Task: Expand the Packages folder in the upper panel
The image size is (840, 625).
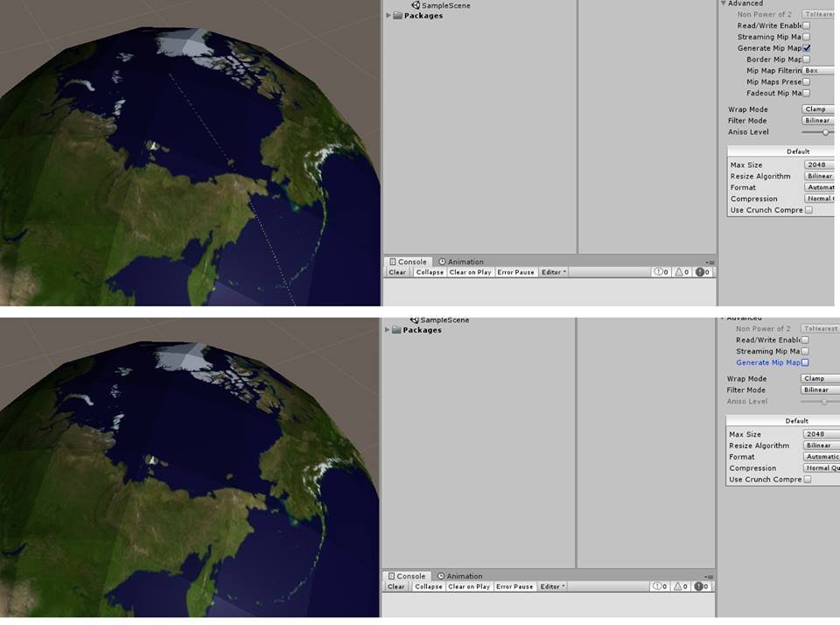Action: [388, 16]
